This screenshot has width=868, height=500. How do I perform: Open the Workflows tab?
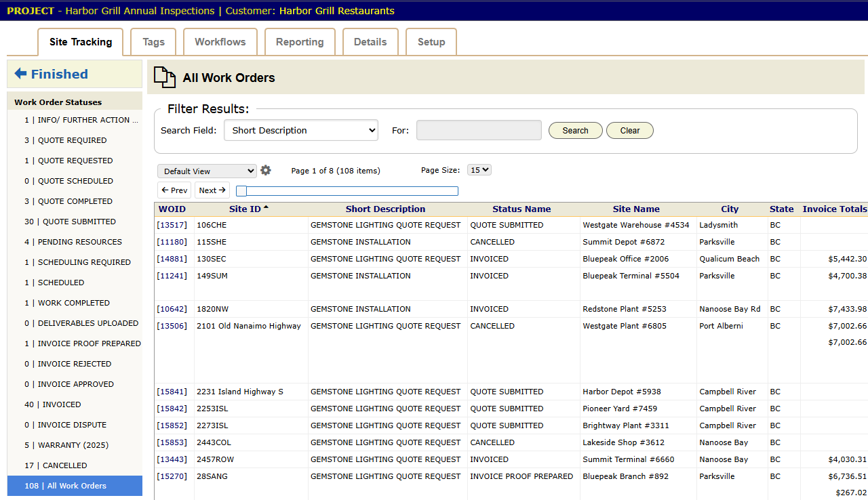(x=220, y=42)
